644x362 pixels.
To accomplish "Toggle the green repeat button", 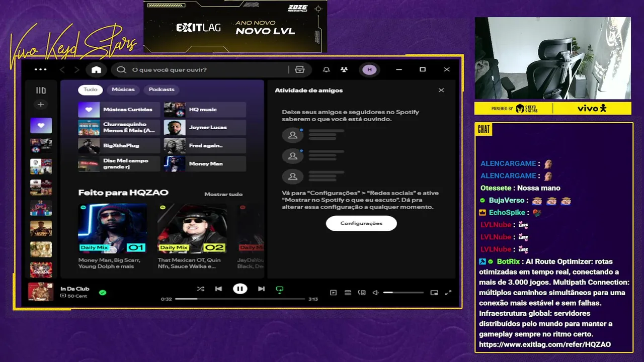I will point(280,289).
